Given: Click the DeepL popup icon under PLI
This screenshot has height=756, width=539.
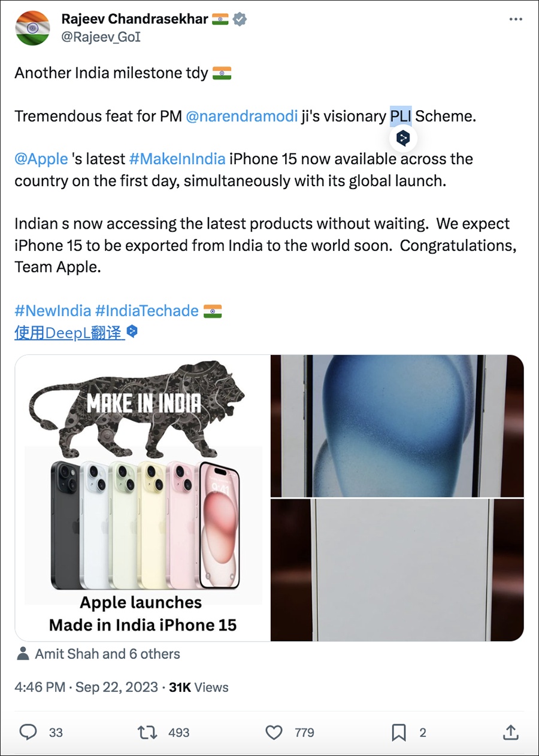Looking at the screenshot, I should click(x=404, y=139).
